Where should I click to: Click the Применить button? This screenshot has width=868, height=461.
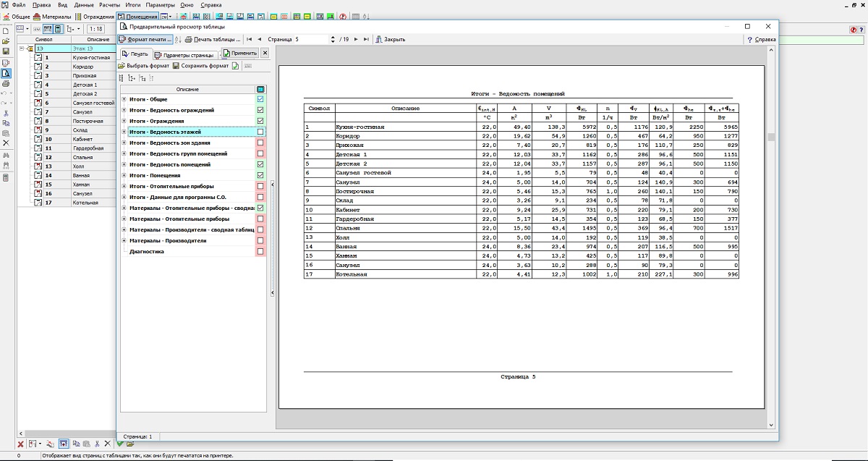click(240, 54)
